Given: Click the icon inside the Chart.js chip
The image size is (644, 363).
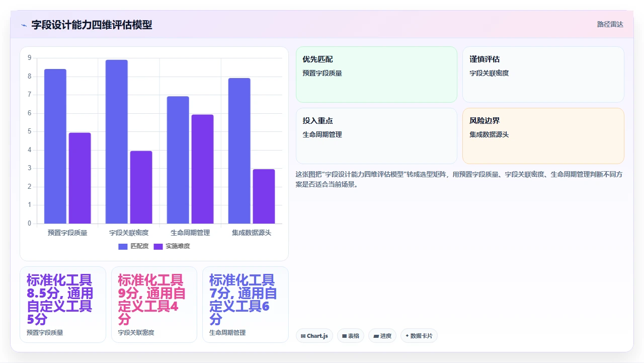Looking at the screenshot, I should pyautogui.click(x=303, y=336).
